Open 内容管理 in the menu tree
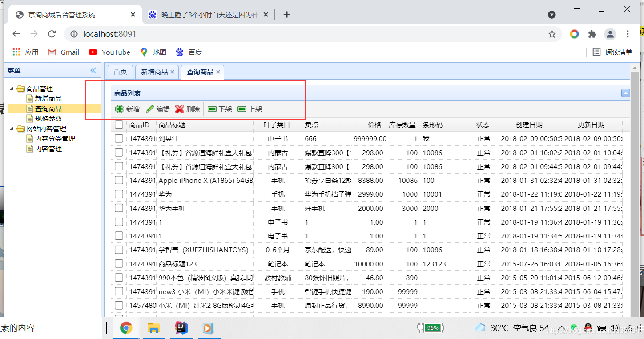The height and width of the screenshot is (339, 644). click(x=48, y=149)
